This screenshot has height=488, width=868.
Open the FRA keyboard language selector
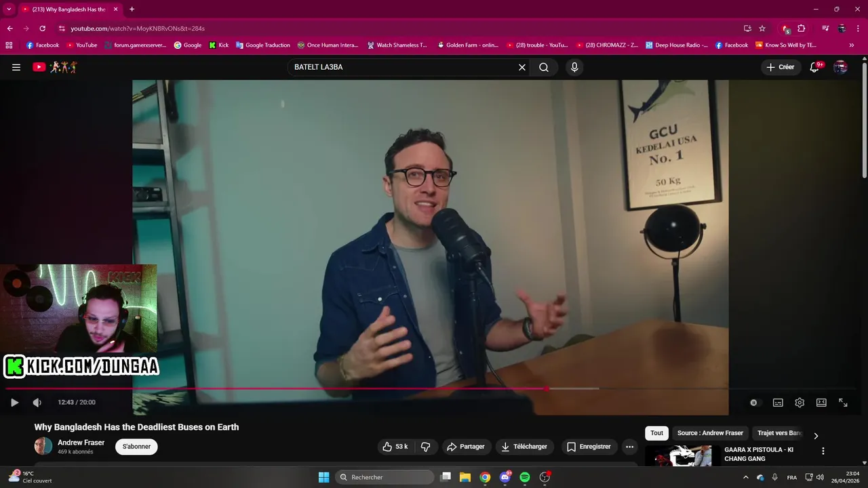792,477
